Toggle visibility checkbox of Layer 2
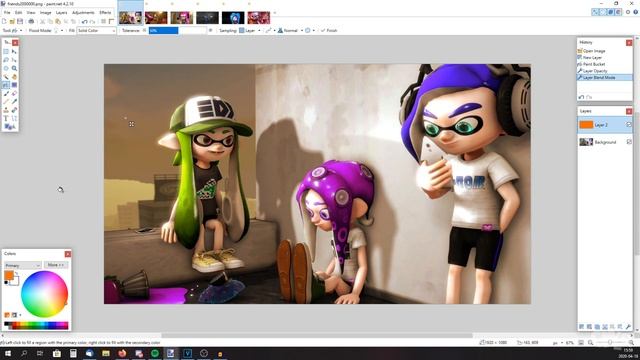The width and height of the screenshot is (640, 360). (x=629, y=124)
